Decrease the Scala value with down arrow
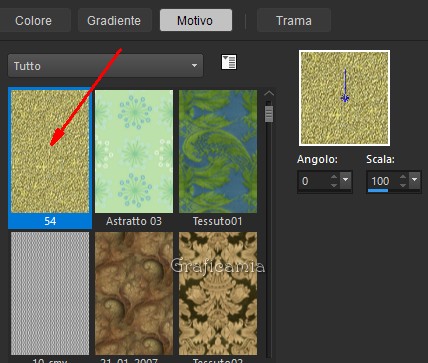 403,185
